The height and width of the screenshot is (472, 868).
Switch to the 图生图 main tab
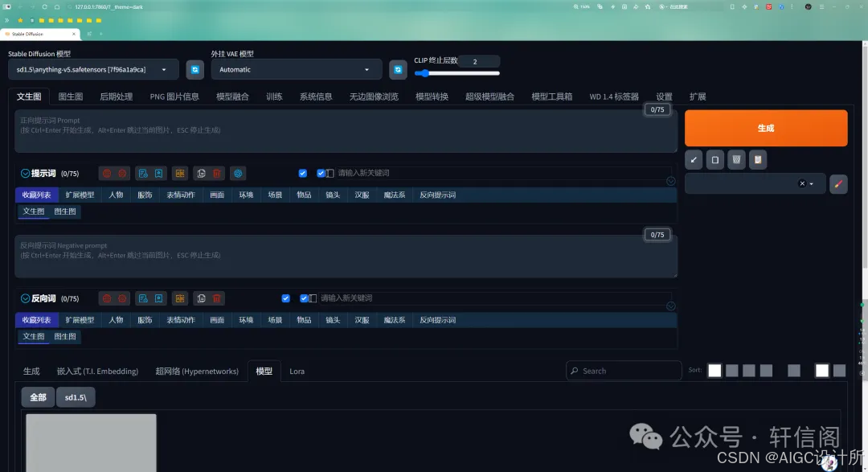[71, 96]
